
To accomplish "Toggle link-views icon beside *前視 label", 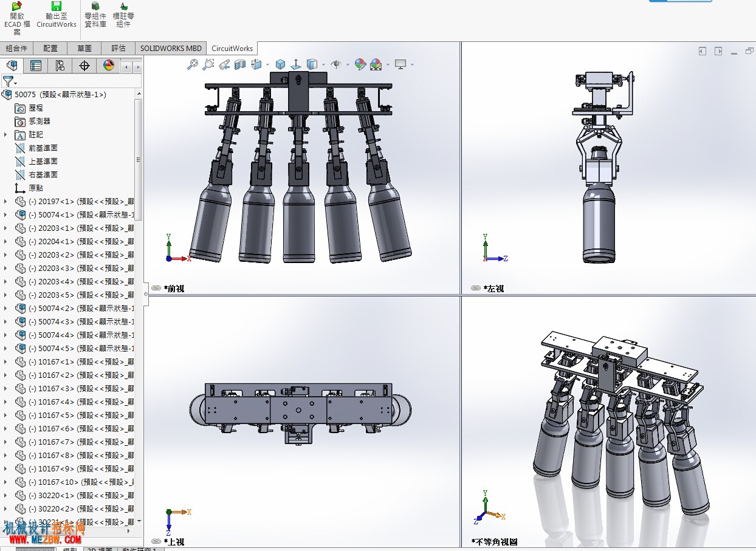I will click(156, 289).
